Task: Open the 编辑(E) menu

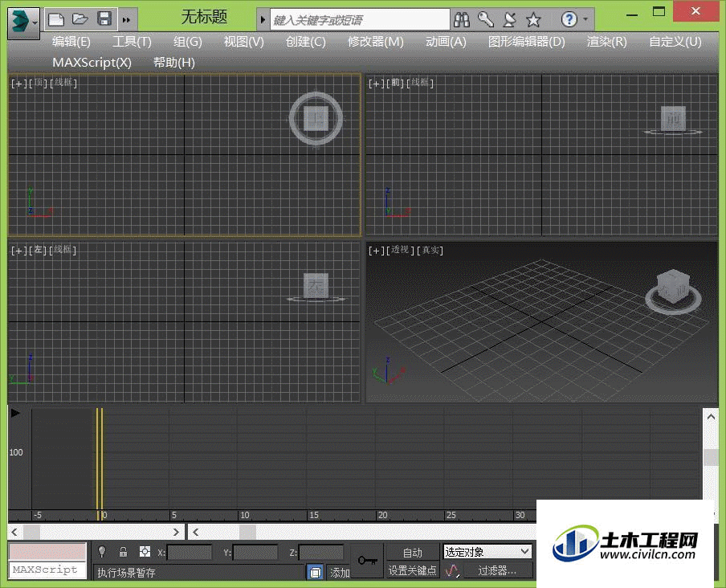Action: (x=71, y=42)
